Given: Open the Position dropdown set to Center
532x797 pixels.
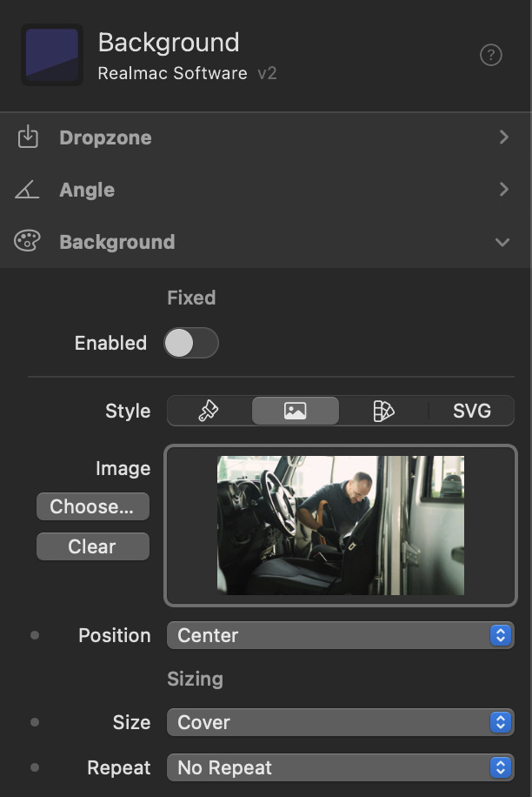Looking at the screenshot, I should click(340, 635).
